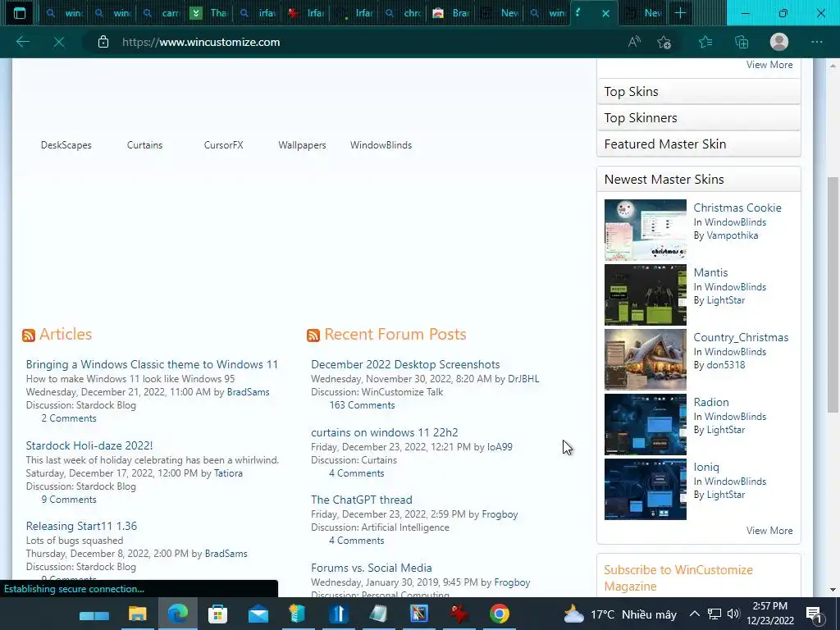The width and height of the screenshot is (840, 630).
Task: Stop loading the page with X button
Action: tap(59, 42)
